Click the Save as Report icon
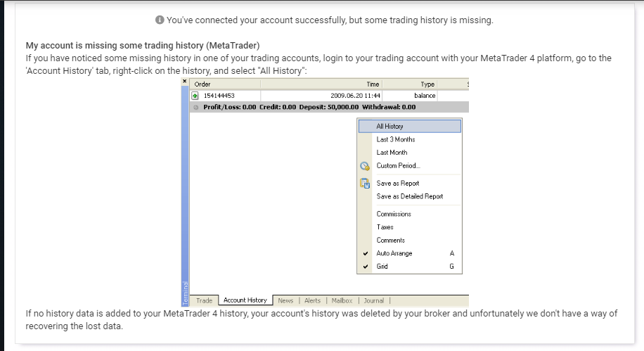 point(365,184)
